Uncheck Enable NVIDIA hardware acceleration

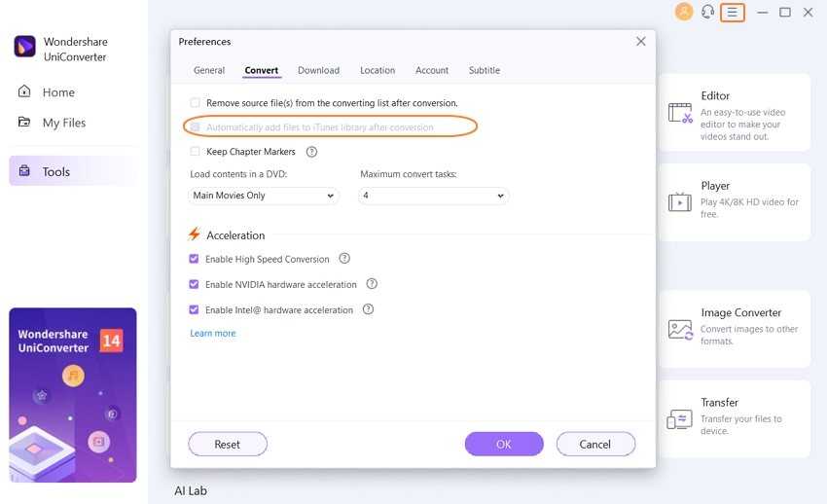point(195,285)
